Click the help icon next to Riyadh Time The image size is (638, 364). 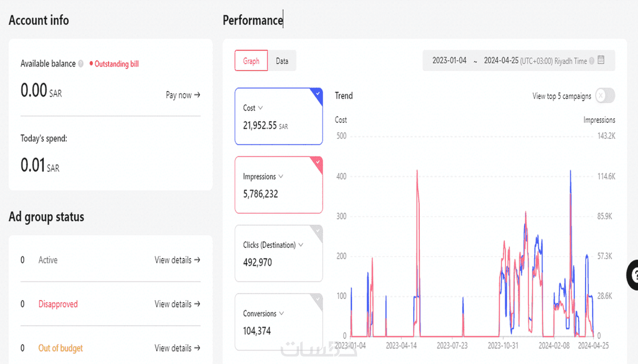click(592, 61)
